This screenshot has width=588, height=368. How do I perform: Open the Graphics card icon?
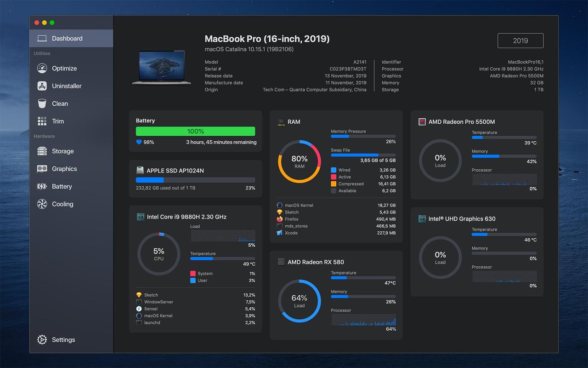coord(42,169)
